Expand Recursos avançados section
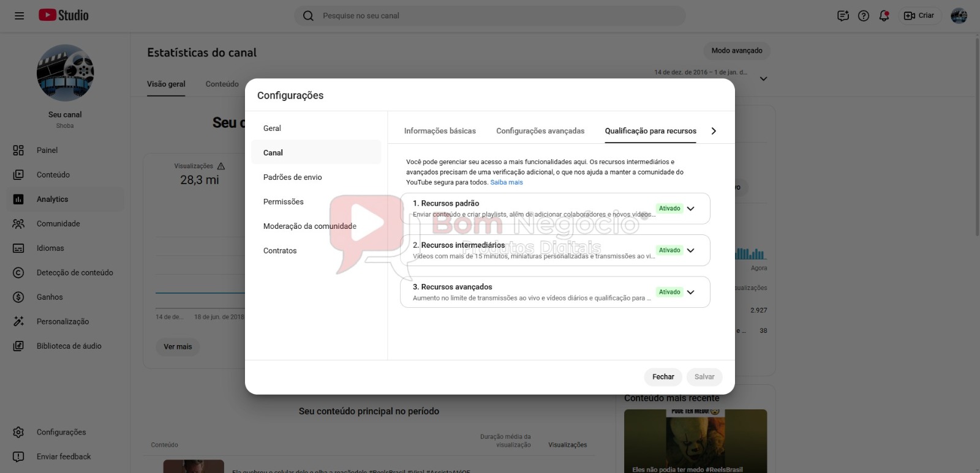The height and width of the screenshot is (473, 980). pos(690,292)
